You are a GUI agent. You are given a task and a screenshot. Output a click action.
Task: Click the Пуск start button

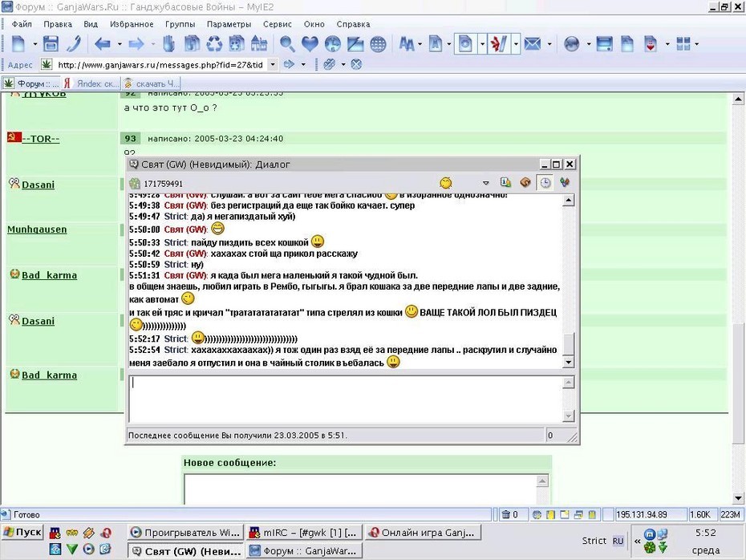coord(22,532)
